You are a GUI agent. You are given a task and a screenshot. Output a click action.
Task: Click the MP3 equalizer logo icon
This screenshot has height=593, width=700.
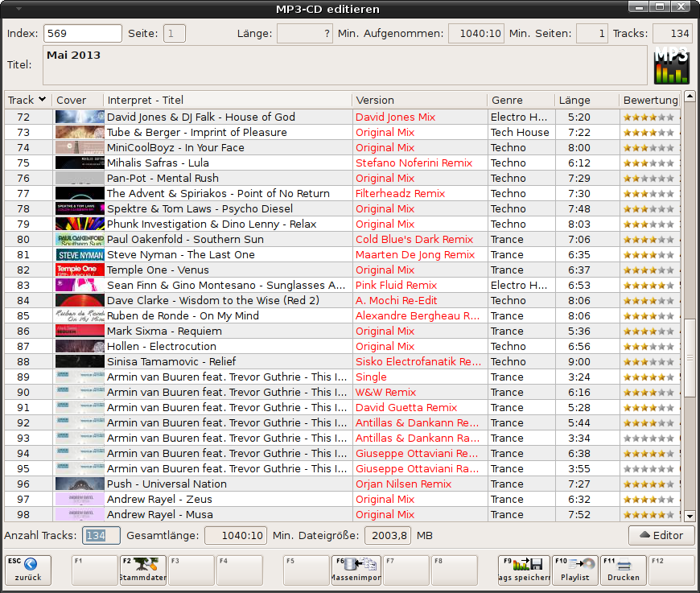[672, 65]
